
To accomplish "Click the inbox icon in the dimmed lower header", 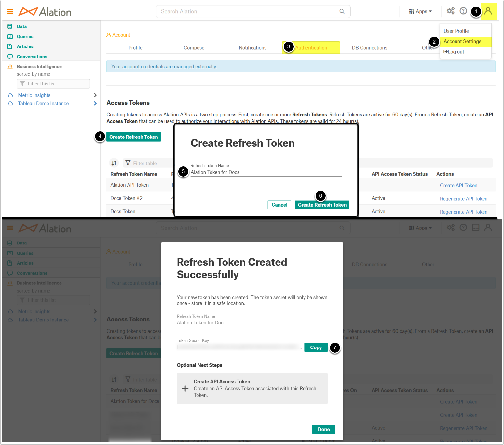I will pyautogui.click(x=476, y=228).
